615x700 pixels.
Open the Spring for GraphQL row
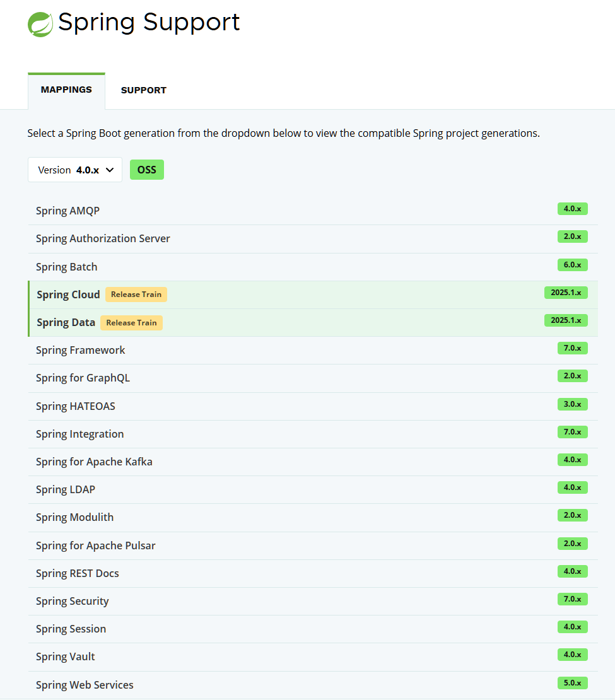[313, 378]
